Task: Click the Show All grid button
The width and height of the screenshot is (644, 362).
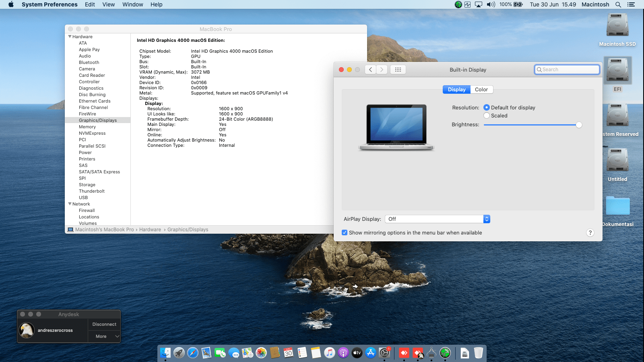Action: click(x=398, y=70)
